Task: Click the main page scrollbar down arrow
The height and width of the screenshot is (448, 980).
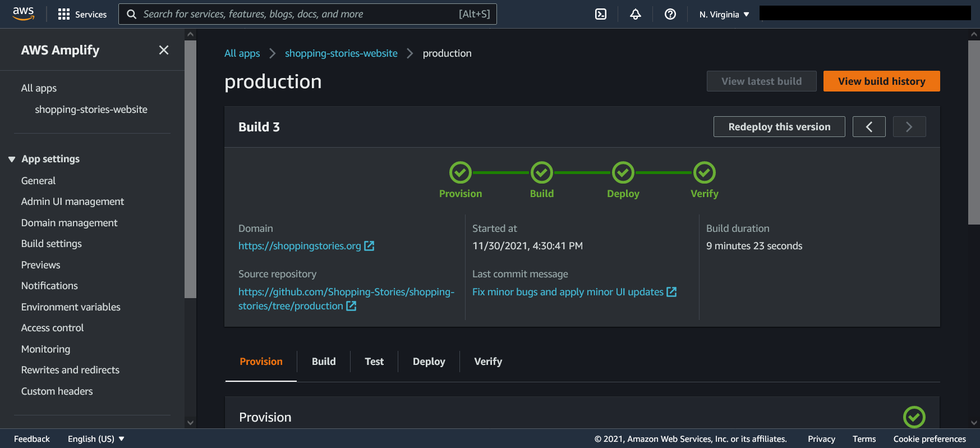Action: point(974,423)
